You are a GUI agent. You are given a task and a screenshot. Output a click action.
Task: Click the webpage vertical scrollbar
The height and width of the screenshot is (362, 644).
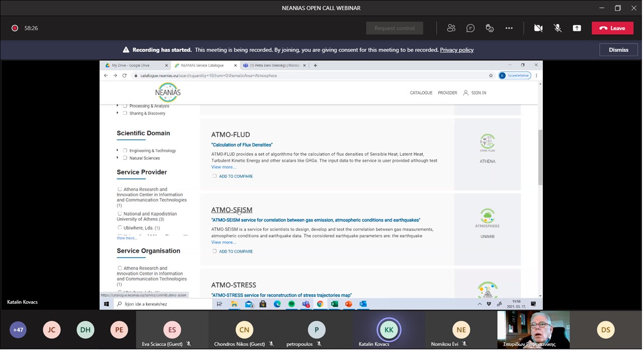[x=540, y=157]
